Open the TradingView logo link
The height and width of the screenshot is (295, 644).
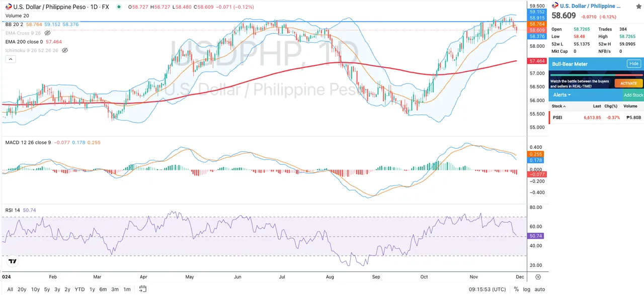pos(13,261)
